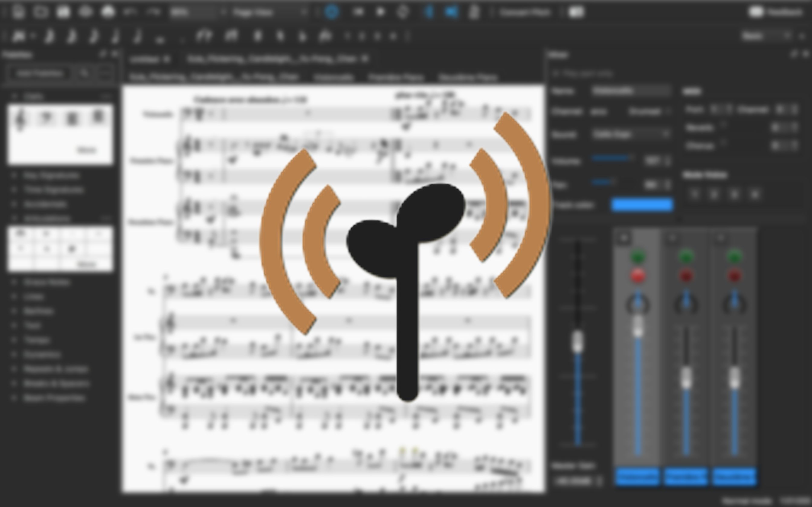Toggle the green mute button on the first mixer channel

(x=637, y=257)
